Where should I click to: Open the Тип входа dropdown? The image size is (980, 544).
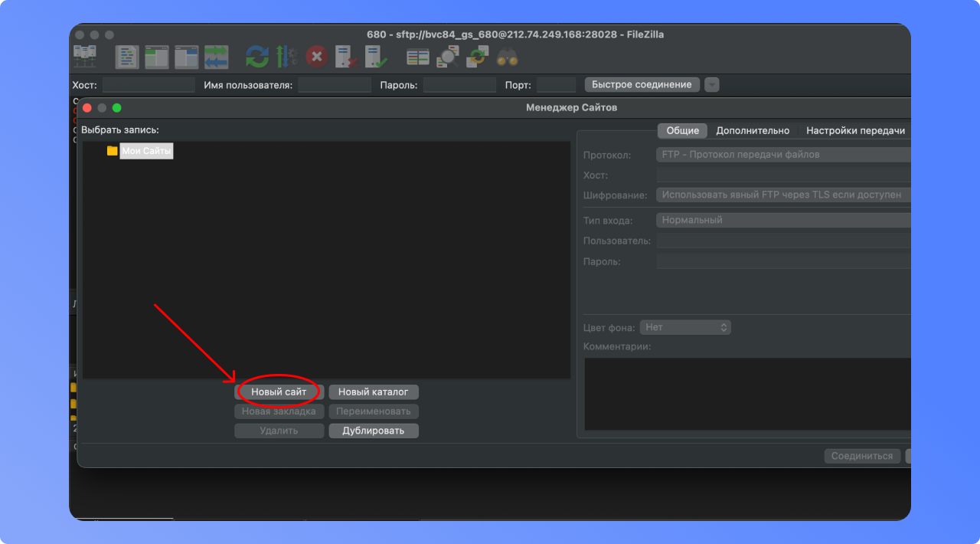[x=783, y=220]
